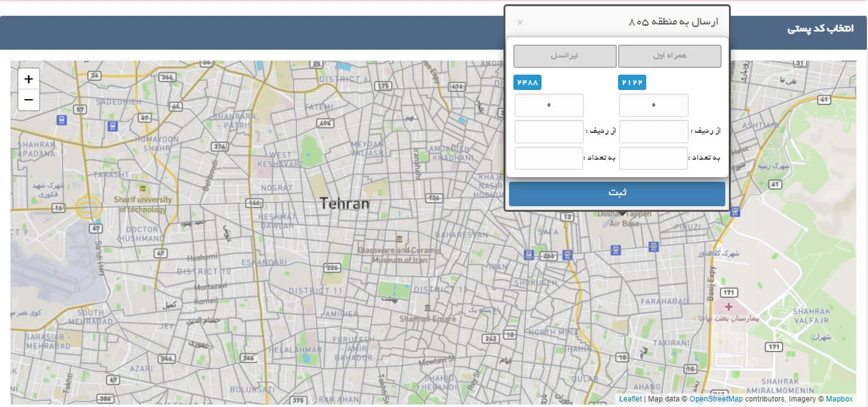Open the Leaflet attribution link
This screenshot has height=407, width=868.
(630, 399)
